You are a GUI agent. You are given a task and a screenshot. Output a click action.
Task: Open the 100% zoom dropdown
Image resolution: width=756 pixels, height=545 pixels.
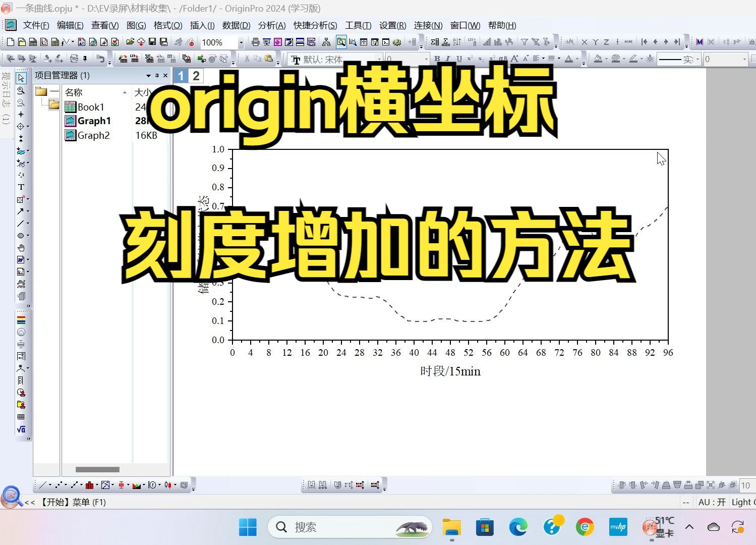click(x=241, y=42)
